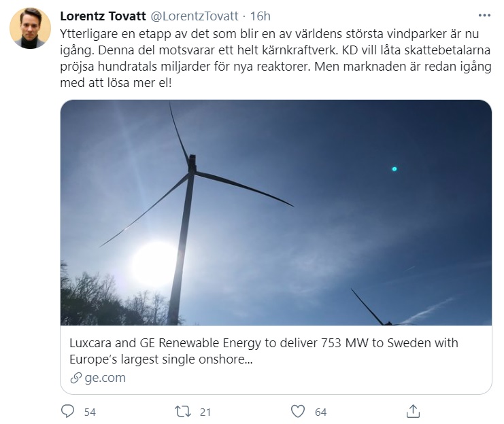Like the tweet with the heart icon

pos(298,410)
